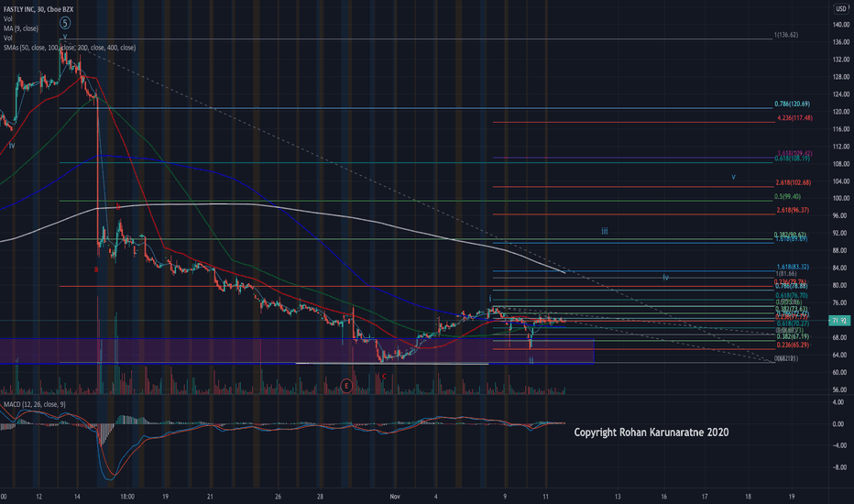Click the 1.618(83.32) extension label
Viewport: 854px width, 504px height.
793,267
